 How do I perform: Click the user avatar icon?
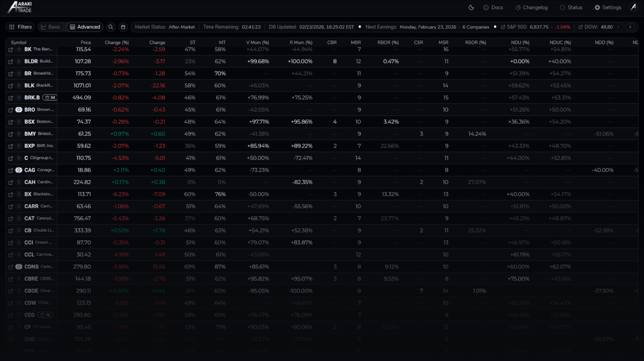click(634, 7)
